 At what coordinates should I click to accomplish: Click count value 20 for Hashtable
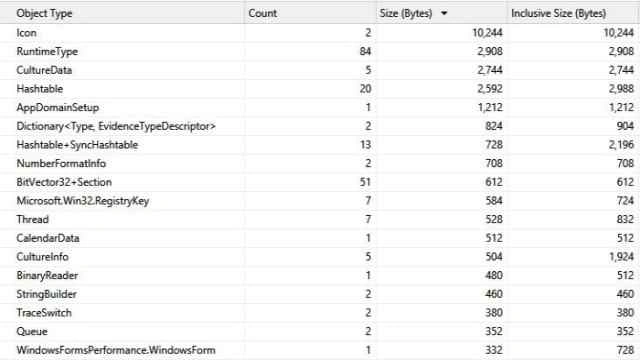365,89
